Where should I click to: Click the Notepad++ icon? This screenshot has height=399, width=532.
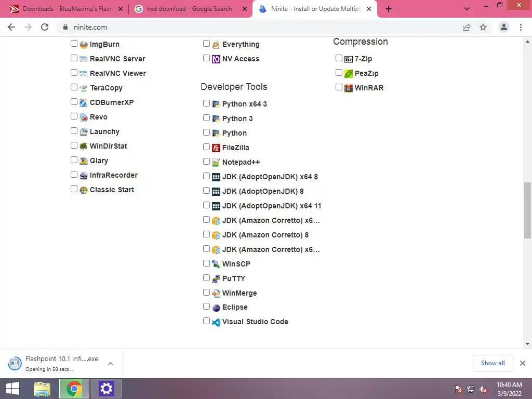[216, 163]
